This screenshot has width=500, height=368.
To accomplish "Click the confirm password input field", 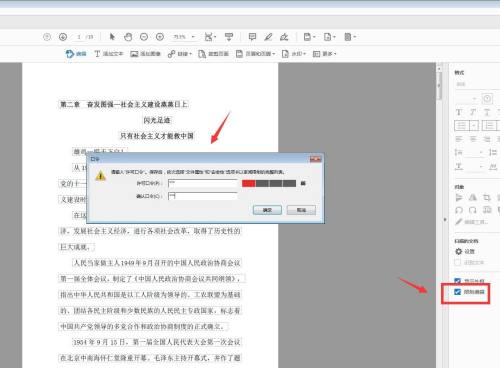I will click(x=203, y=196).
